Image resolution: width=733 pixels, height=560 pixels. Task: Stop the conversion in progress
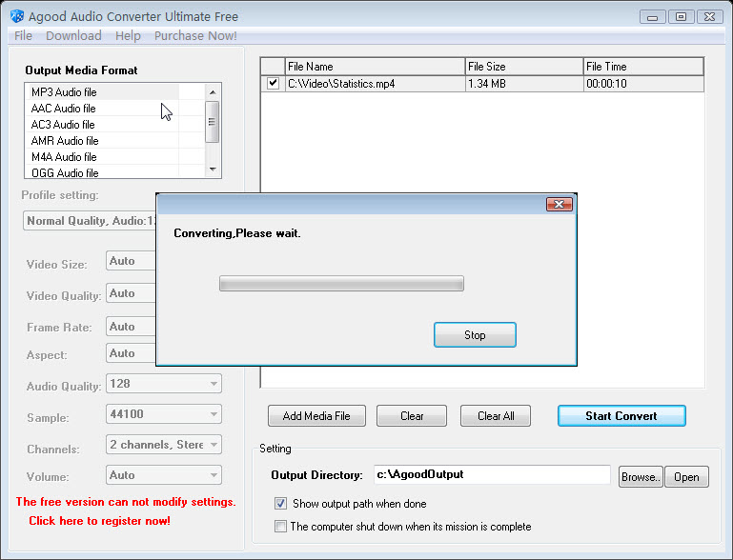[x=475, y=335]
